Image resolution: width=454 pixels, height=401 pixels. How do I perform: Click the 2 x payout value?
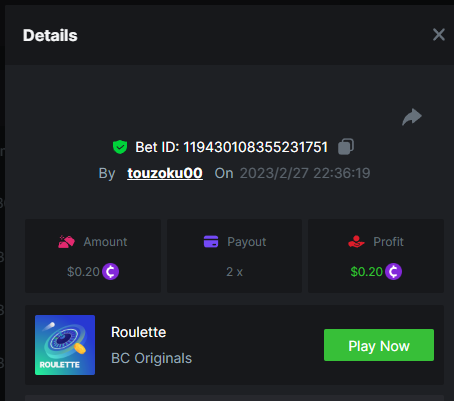coord(234,272)
